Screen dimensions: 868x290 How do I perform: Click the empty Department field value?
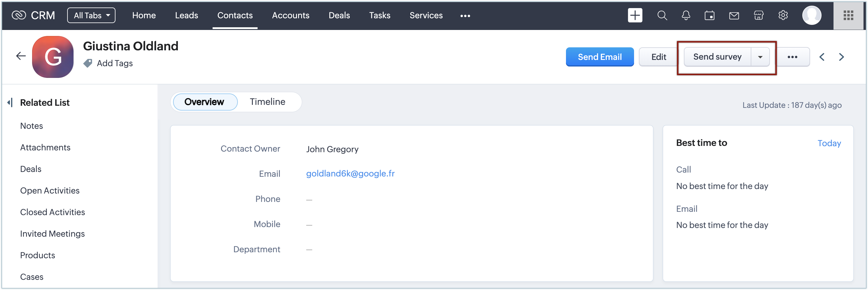coord(309,250)
